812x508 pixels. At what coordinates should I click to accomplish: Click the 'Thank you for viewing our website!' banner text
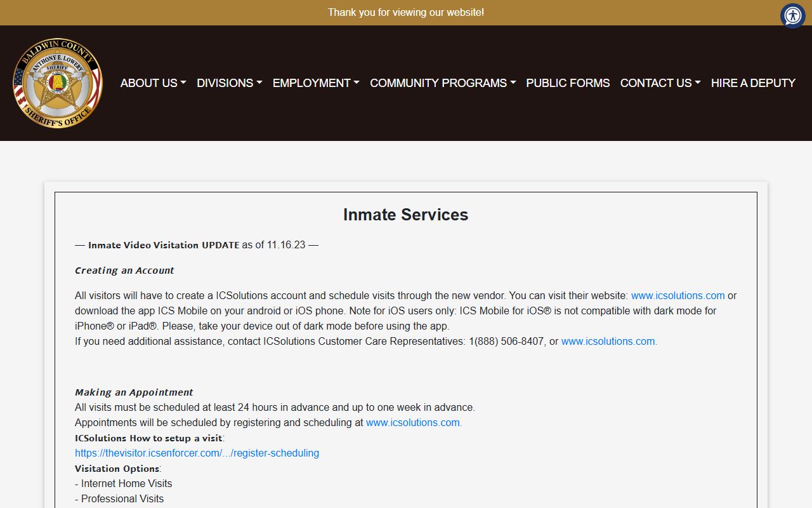coord(406,13)
